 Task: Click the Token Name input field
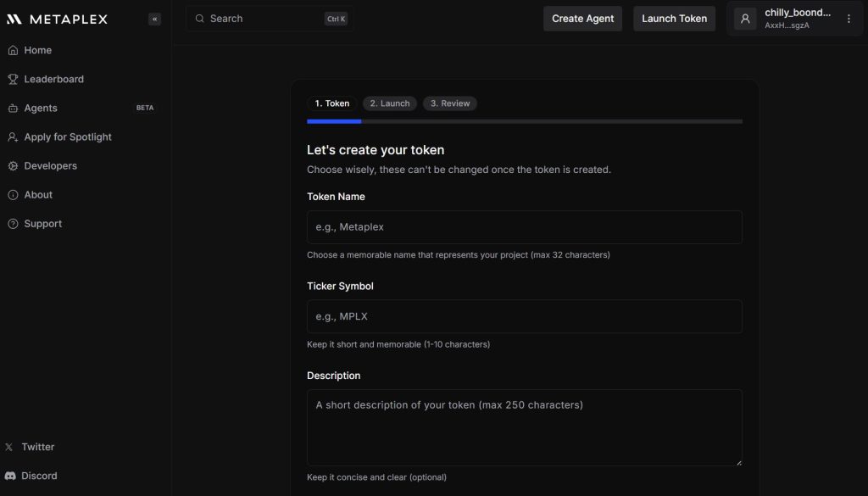(524, 227)
